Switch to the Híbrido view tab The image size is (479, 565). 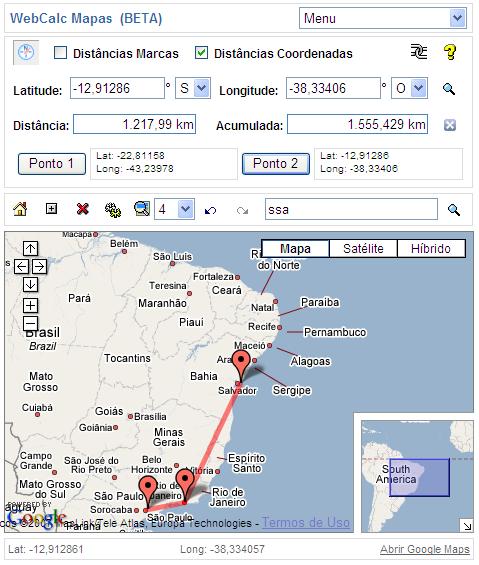coord(431,248)
